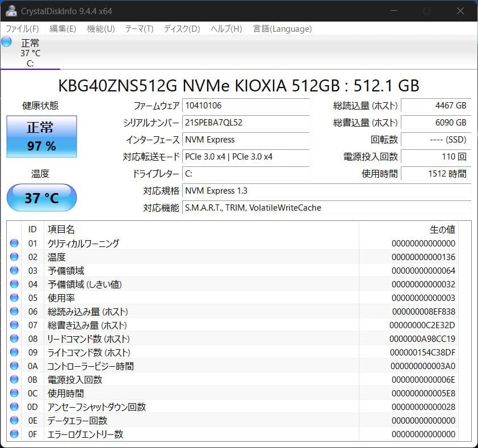The image size is (478, 448).
Task: Click the 正常 97% health status panel
Action: (41, 136)
